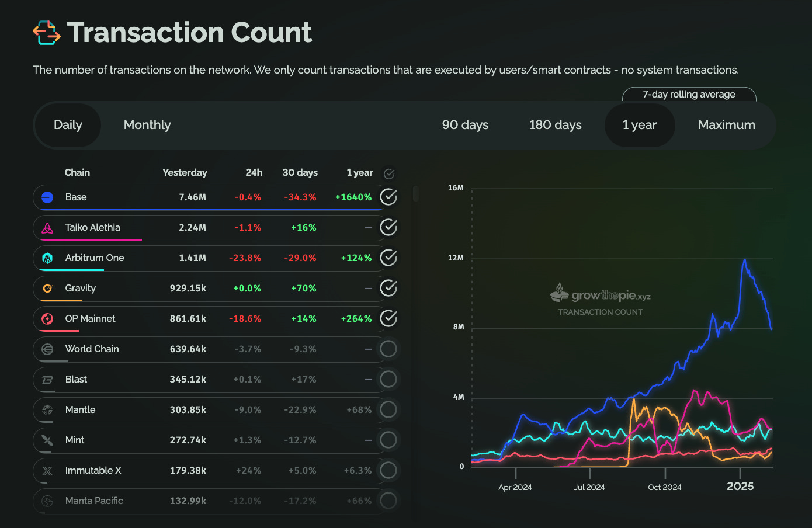This screenshot has width=812, height=528.
Task: Enable Immutable X in chart
Action: (388, 470)
